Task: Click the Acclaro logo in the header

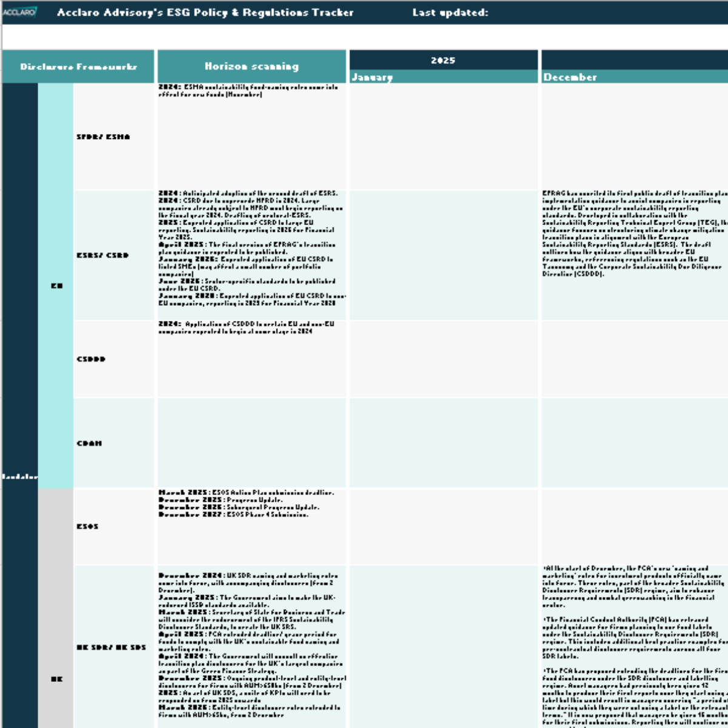Action: (x=19, y=12)
